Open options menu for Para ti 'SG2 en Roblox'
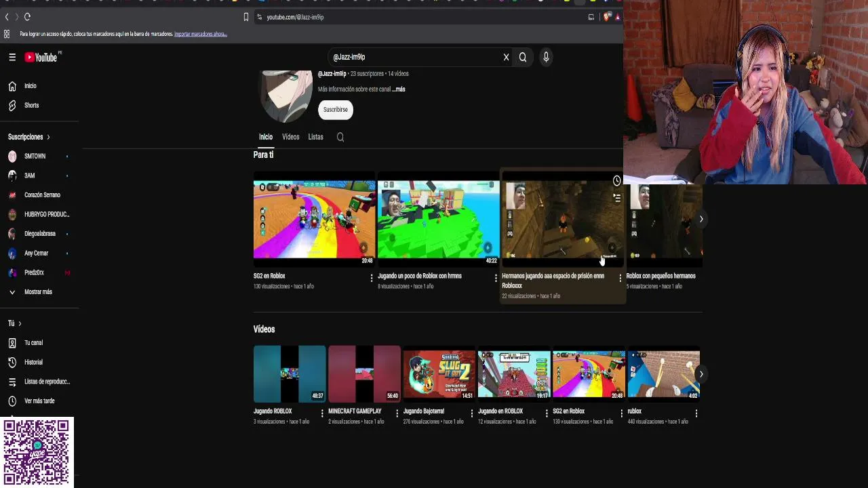The height and width of the screenshot is (488, 868). [371, 278]
